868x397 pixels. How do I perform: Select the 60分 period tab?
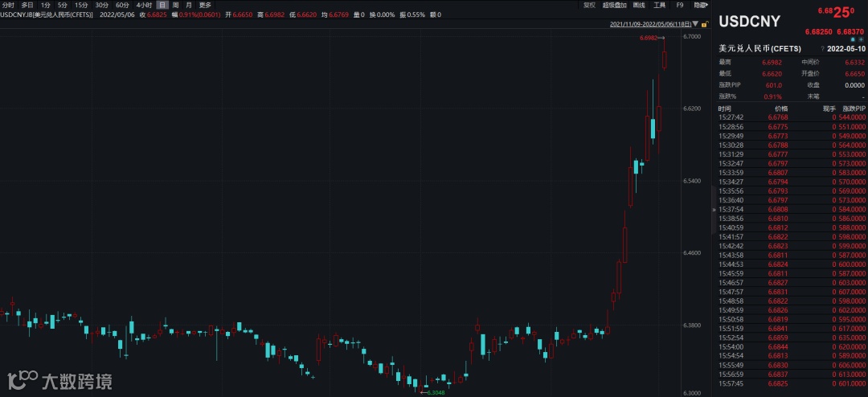point(122,5)
